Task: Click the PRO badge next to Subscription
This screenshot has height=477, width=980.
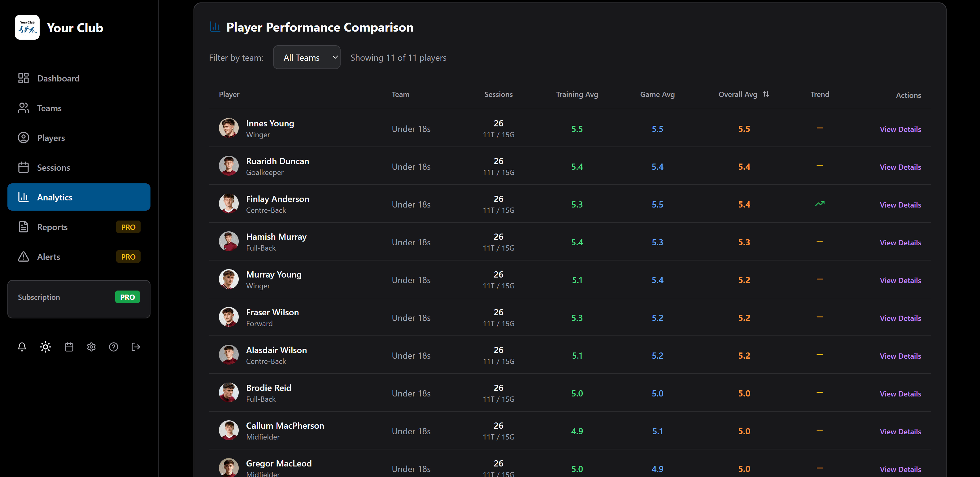Action: click(x=127, y=297)
